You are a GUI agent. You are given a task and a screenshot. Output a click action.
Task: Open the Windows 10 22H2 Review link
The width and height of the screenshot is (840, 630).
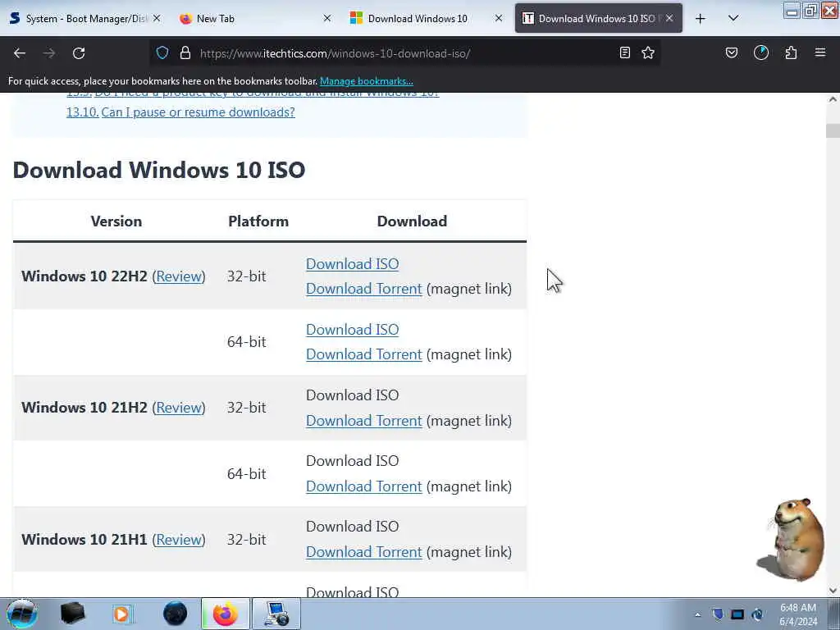[179, 276]
